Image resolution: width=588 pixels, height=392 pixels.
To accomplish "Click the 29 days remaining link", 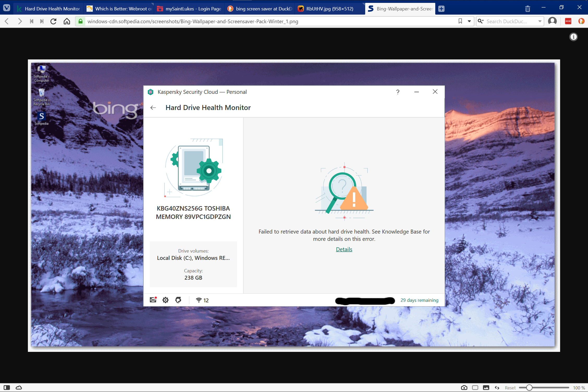I will pos(419,300).
